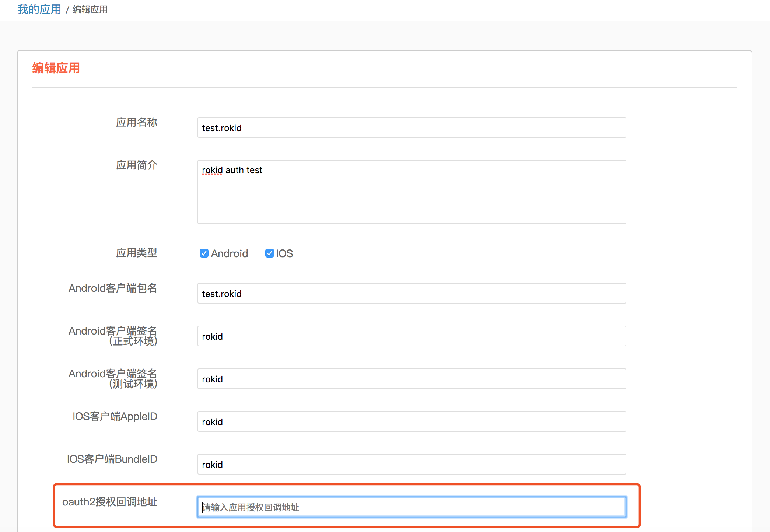Click the Android checkbox label text
Viewport: 770px width, 532px height.
click(x=229, y=253)
